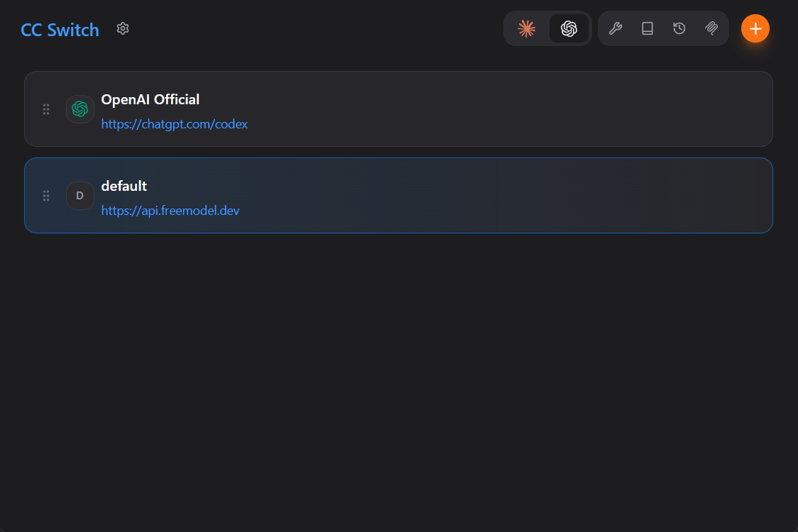798x532 pixels.
Task: Grab the OpenAI Official drag handle
Action: click(46, 109)
